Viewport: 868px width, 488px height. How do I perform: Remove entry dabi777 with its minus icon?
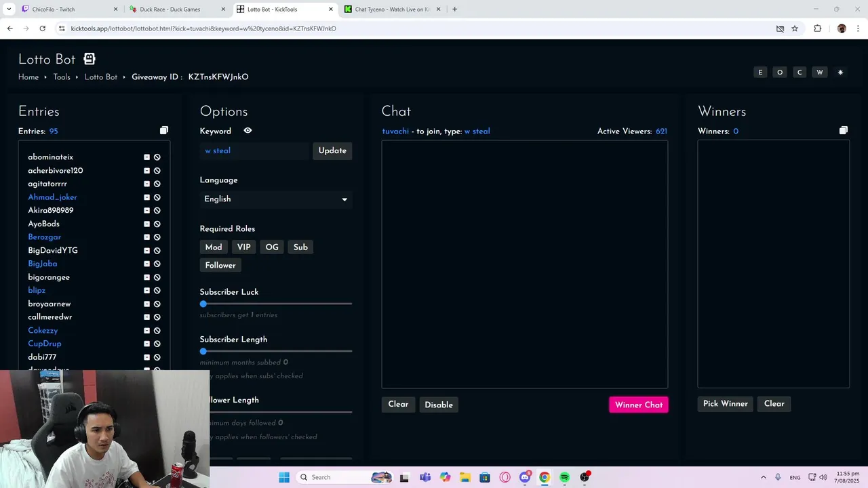pyautogui.click(x=146, y=357)
